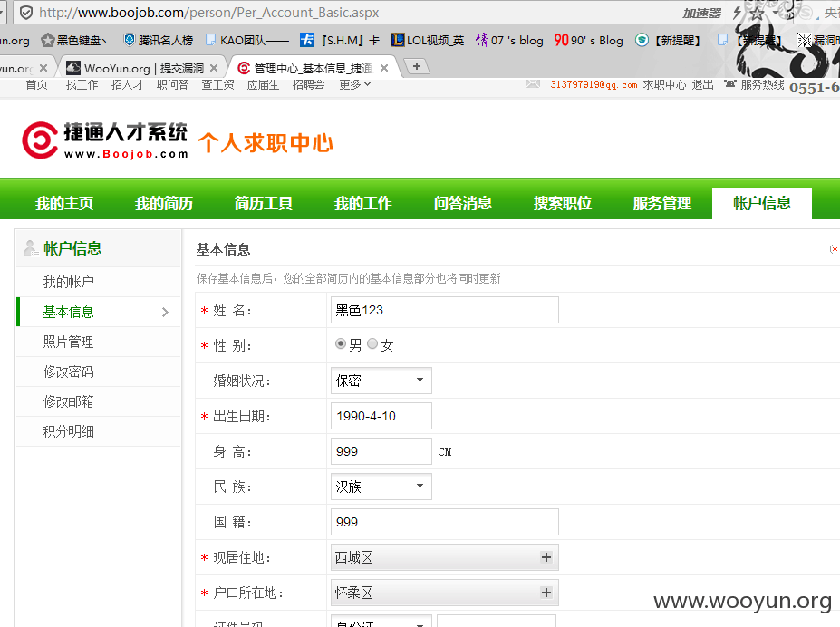Go to 我的工作 tab
Viewport: 840px width, 627px height.
click(x=363, y=204)
